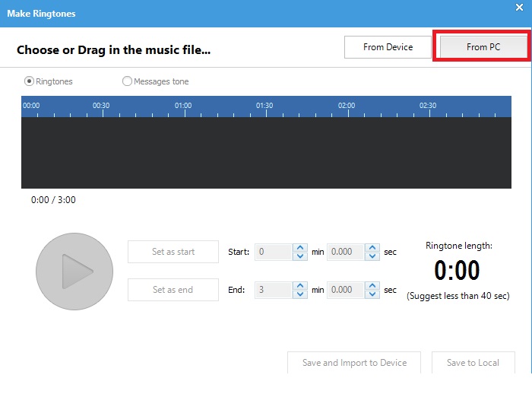Decrease the End minutes spinner down arrow

(x=300, y=294)
